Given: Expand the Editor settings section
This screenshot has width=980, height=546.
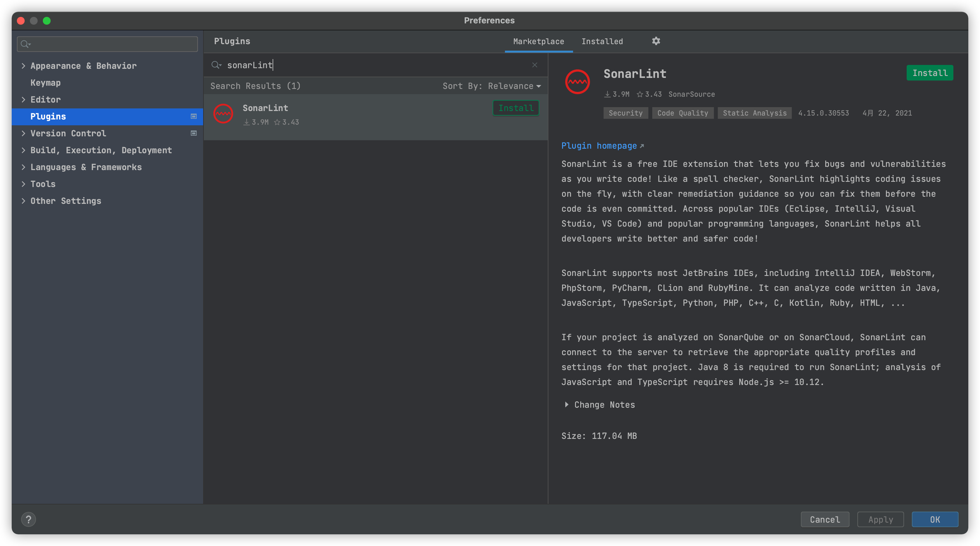Looking at the screenshot, I should click(x=24, y=100).
